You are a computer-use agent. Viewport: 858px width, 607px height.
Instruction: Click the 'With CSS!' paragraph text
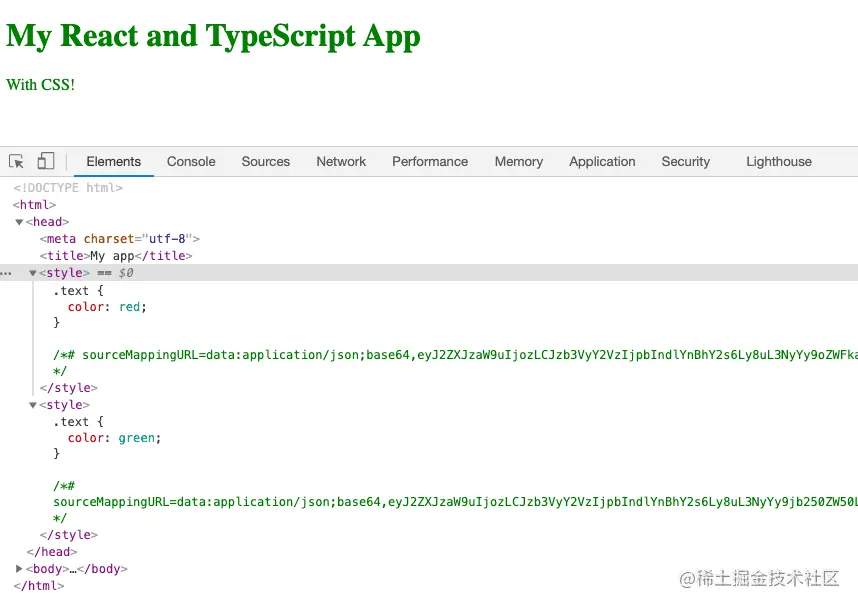pos(40,85)
